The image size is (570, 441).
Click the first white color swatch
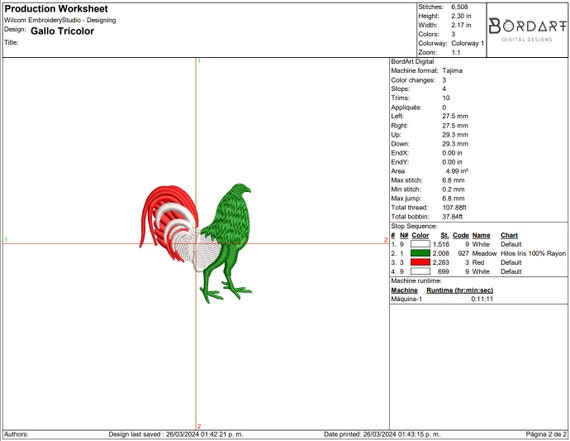[x=420, y=244]
